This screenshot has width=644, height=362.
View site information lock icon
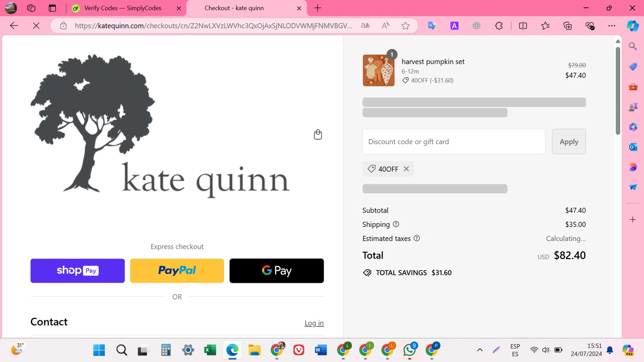63,26
